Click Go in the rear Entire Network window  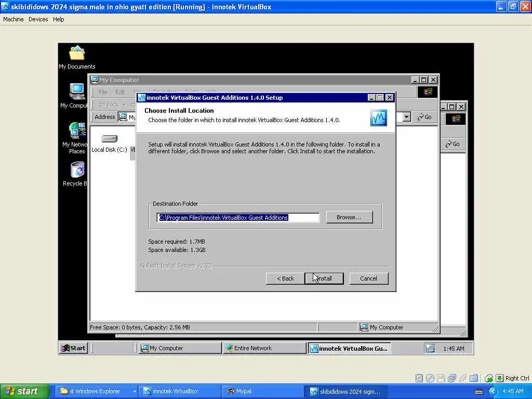coord(453,144)
